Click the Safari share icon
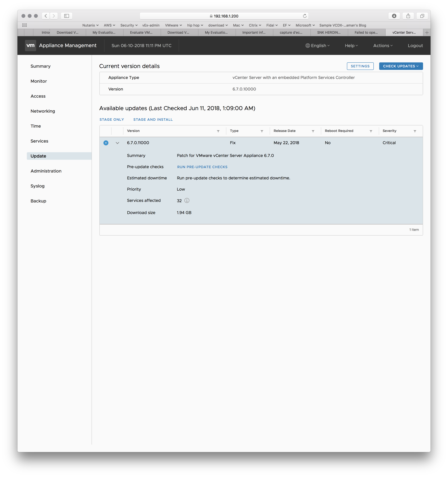Screen dimensions: 448x477 (x=408, y=16)
